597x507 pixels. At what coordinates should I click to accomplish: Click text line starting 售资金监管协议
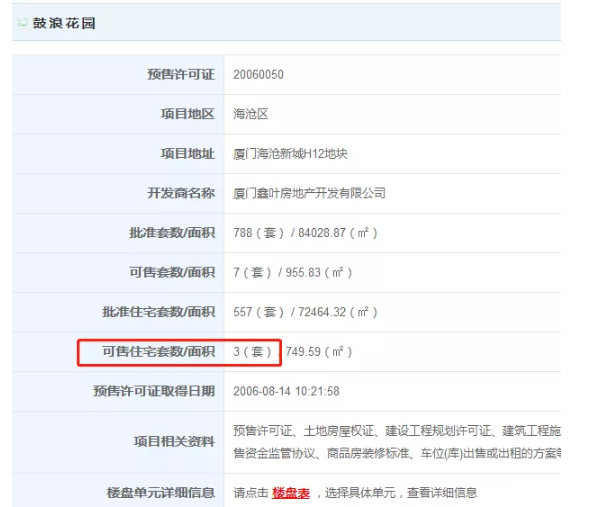pos(397,453)
